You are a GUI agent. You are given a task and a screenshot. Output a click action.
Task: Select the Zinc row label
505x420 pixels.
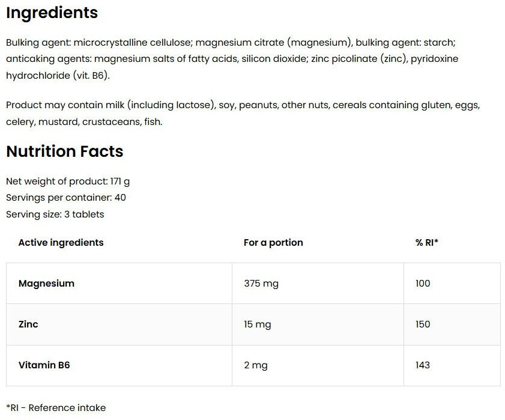click(x=28, y=324)
